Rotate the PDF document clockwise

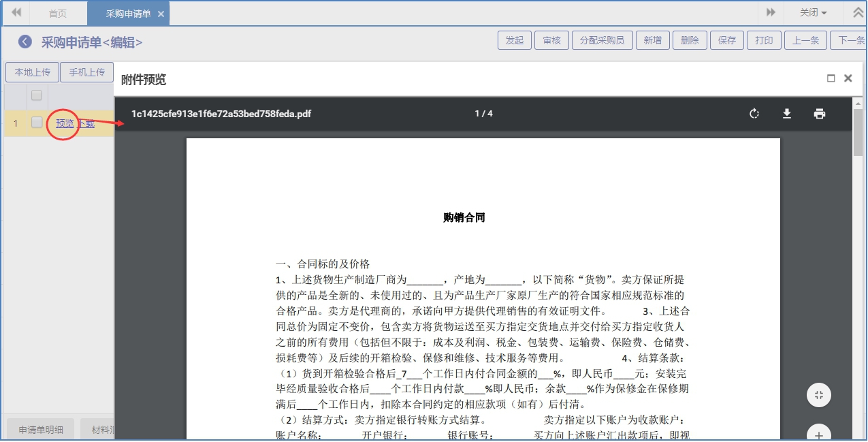tap(754, 114)
